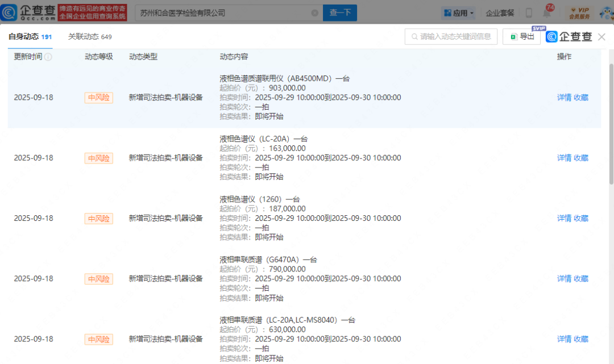Viewport: 614px width, 364px height.
Task: Click 企查查 logo in panel header
Action: point(569,36)
